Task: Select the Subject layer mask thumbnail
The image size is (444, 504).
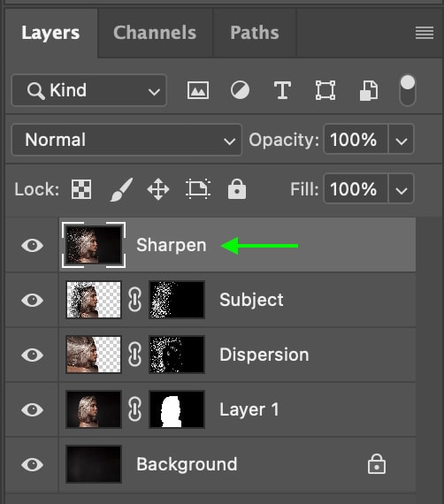Action: (x=177, y=300)
